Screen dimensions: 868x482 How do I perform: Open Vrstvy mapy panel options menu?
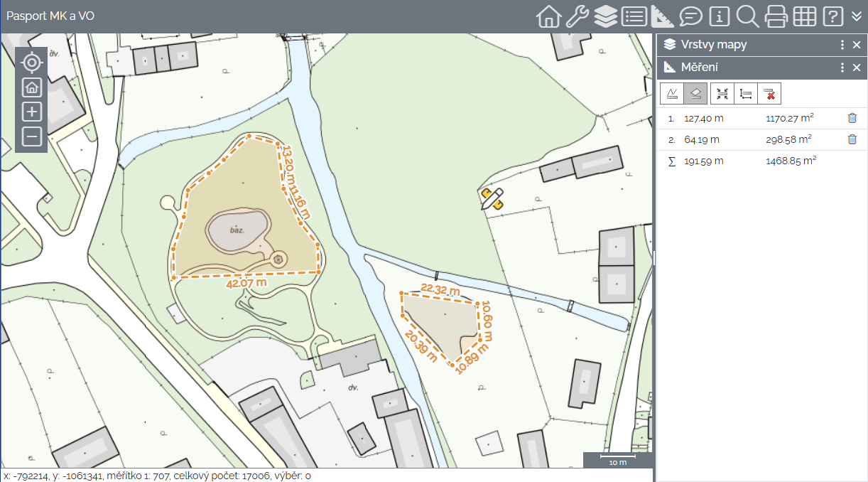[x=842, y=45]
